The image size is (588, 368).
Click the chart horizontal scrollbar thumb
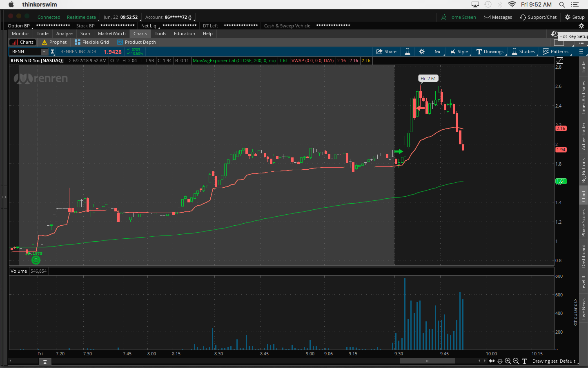click(x=427, y=361)
